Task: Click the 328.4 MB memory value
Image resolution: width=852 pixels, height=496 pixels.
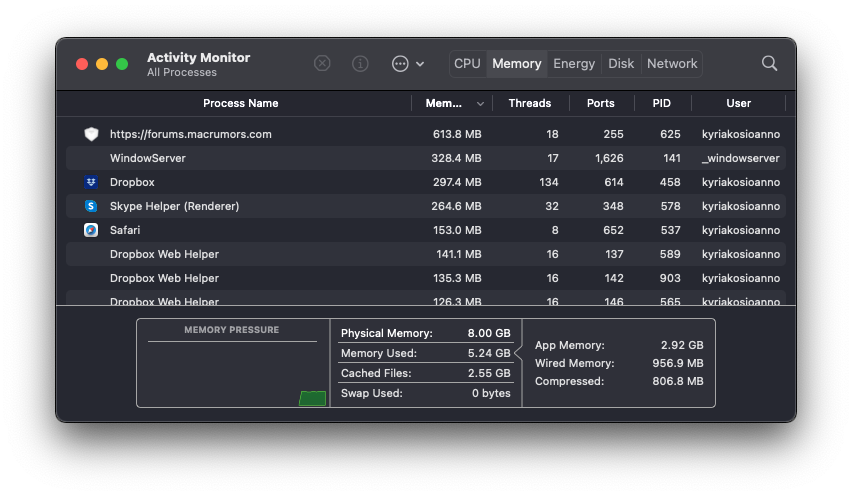Action: click(x=456, y=158)
